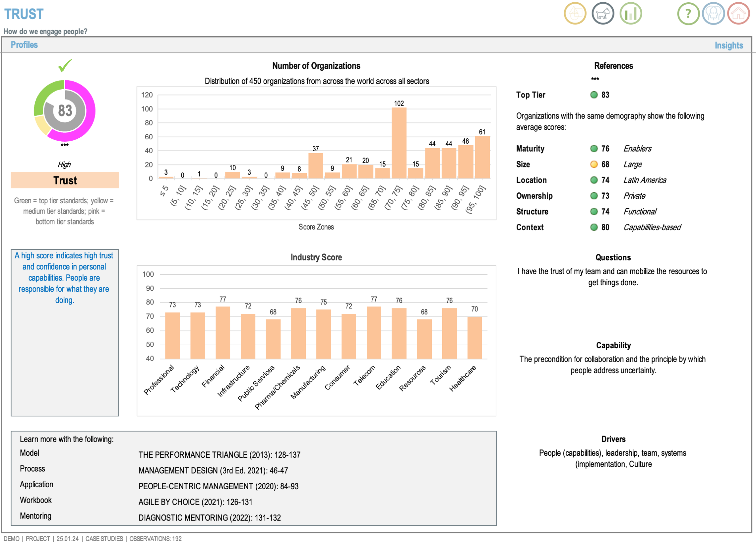
Task: Click the histogram bar labeled 37
Action: [316, 166]
